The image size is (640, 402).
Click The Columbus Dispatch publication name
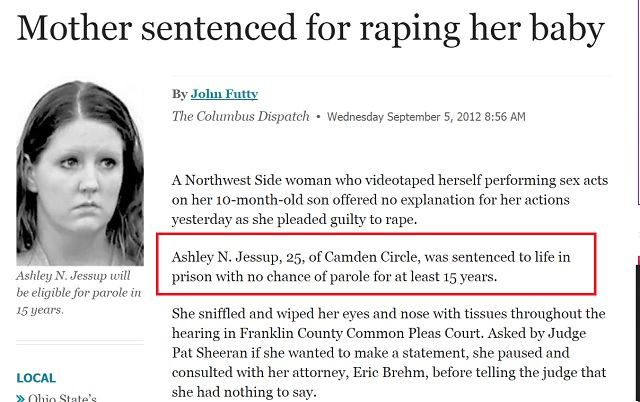(240, 116)
